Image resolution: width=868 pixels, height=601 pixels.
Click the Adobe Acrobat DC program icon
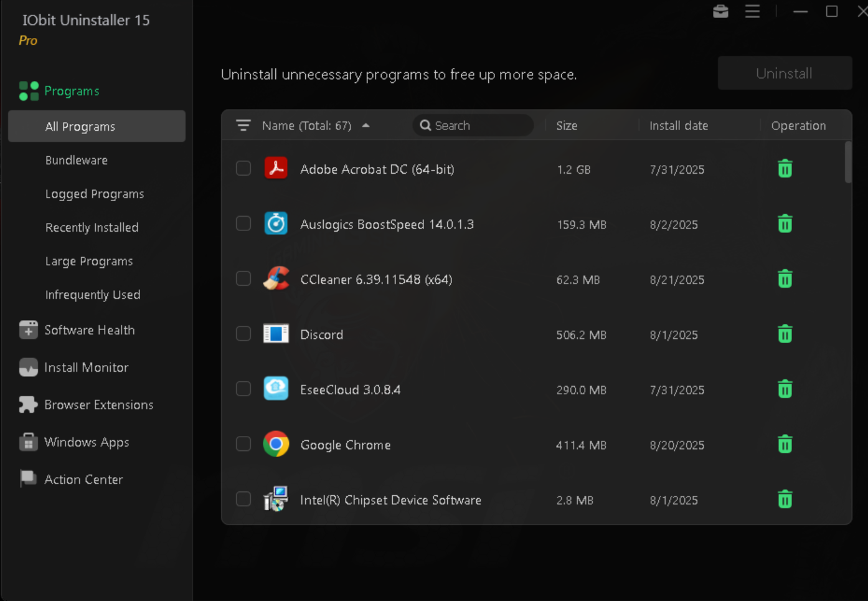coord(276,168)
